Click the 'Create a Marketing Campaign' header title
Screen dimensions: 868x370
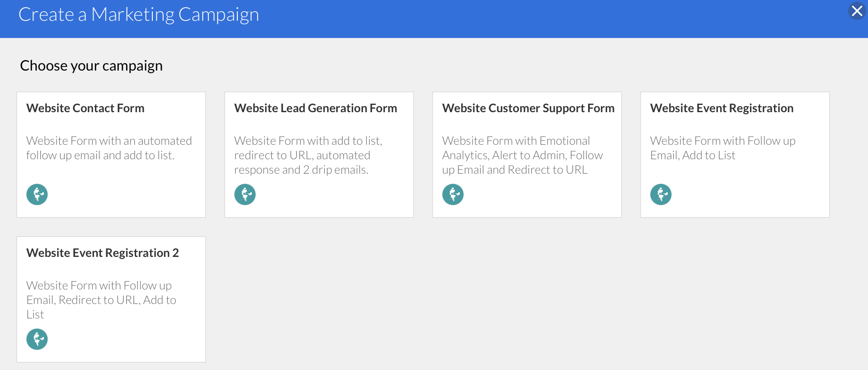point(138,14)
